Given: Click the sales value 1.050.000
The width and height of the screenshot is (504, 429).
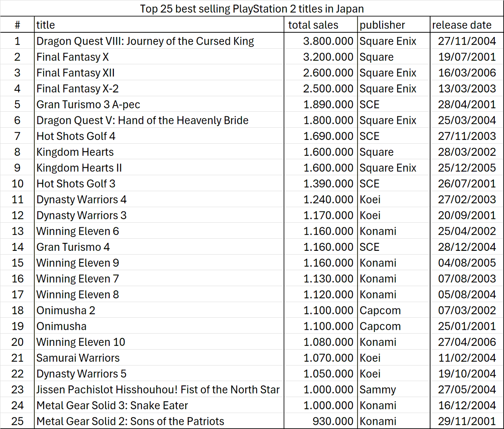Looking at the screenshot, I should tap(321, 374).
